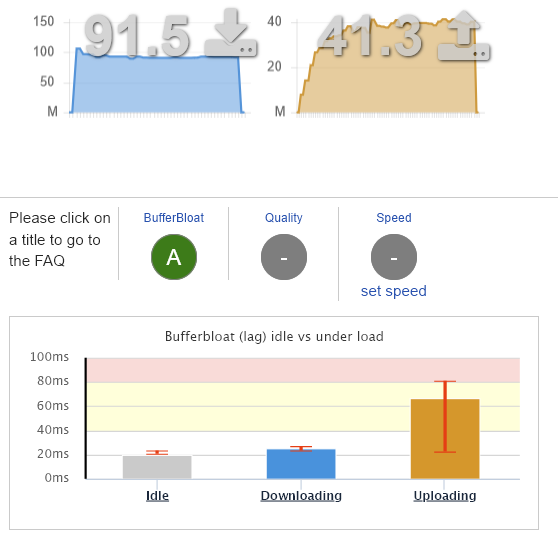The height and width of the screenshot is (545, 558).
Task: Open the Quality FAQ title link
Action: pyautogui.click(x=284, y=218)
